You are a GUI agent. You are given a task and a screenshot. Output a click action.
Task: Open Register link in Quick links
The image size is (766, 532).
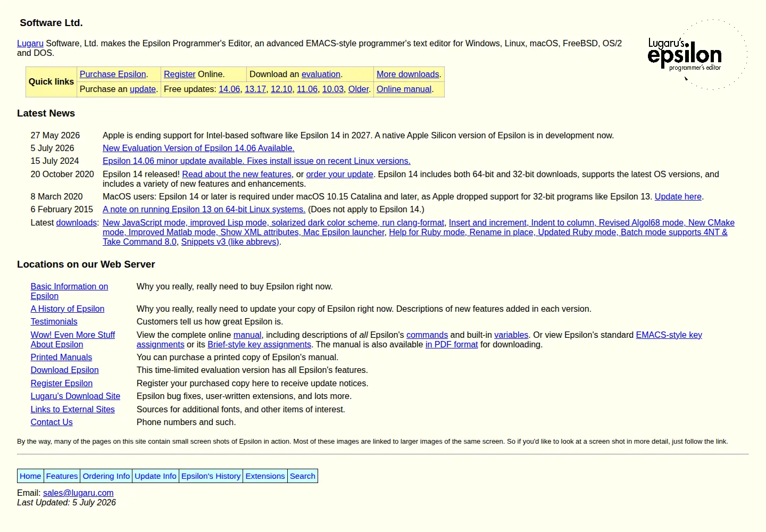(x=180, y=74)
